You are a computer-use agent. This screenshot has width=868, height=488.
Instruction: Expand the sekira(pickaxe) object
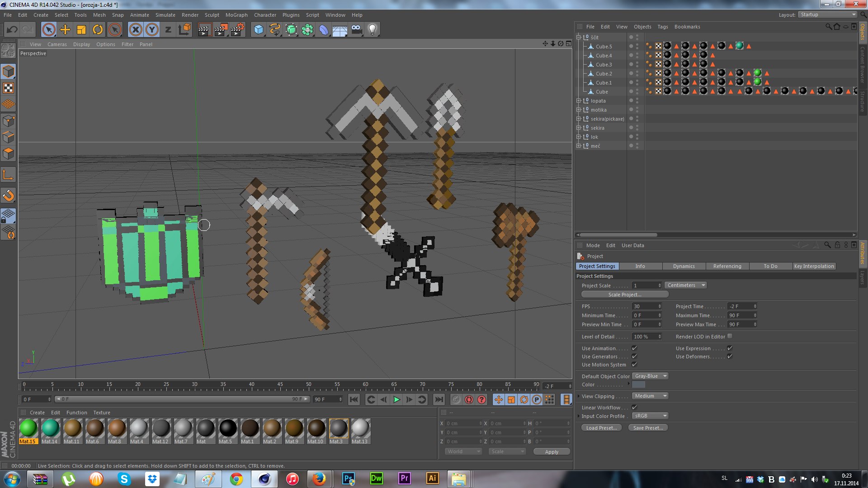(578, 118)
